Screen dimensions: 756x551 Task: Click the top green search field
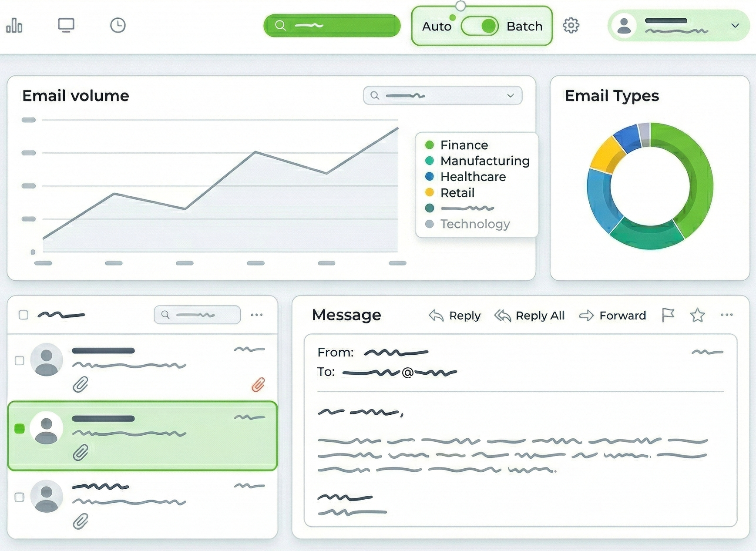[332, 26]
